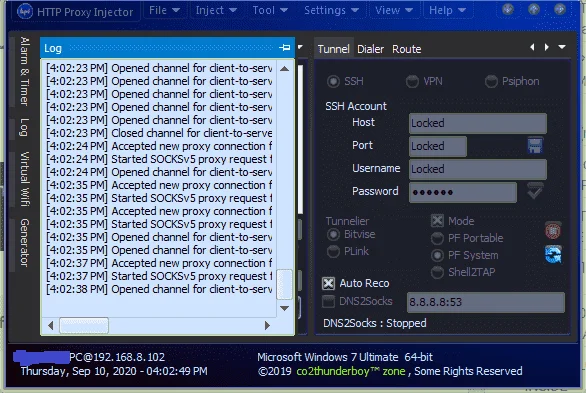This screenshot has width=586, height=393.
Task: Select the PF System mode
Action: pos(437,256)
